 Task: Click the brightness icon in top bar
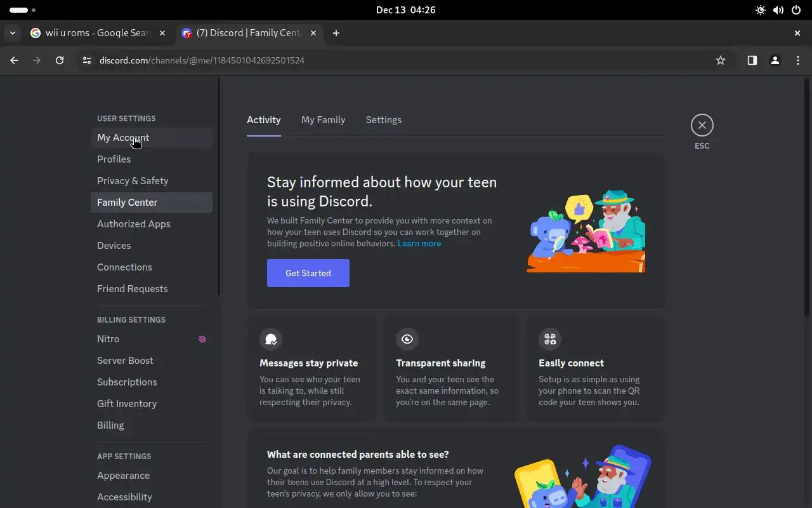[x=761, y=10]
